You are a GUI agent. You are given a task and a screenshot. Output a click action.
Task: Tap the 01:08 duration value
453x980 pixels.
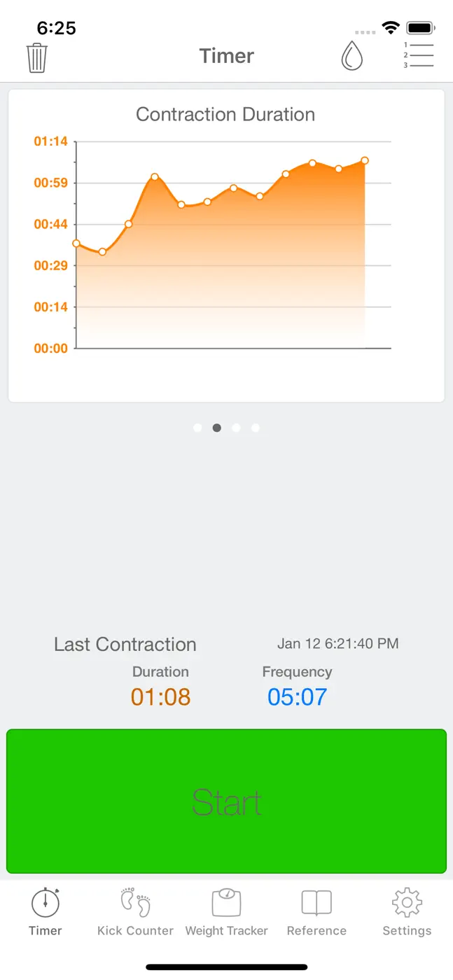click(x=161, y=697)
